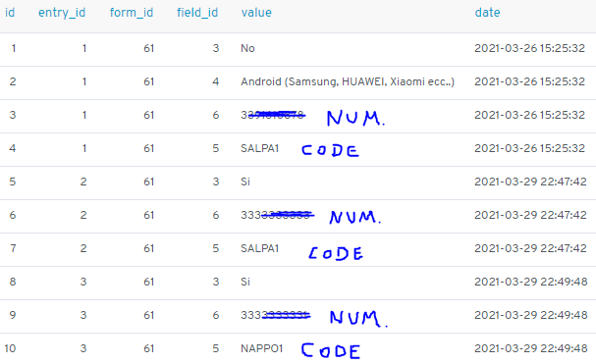The width and height of the screenshot is (596, 364).
Task: Click the 'Si' value in row id 5
Action: pyautogui.click(x=245, y=182)
